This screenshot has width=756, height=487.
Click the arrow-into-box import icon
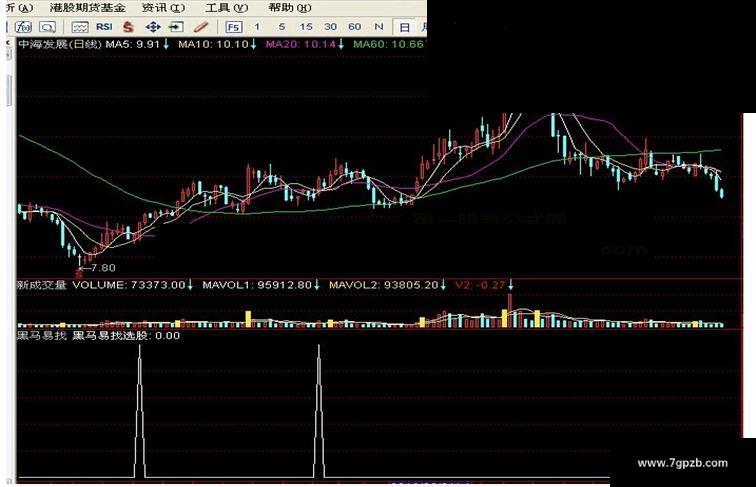(x=176, y=27)
